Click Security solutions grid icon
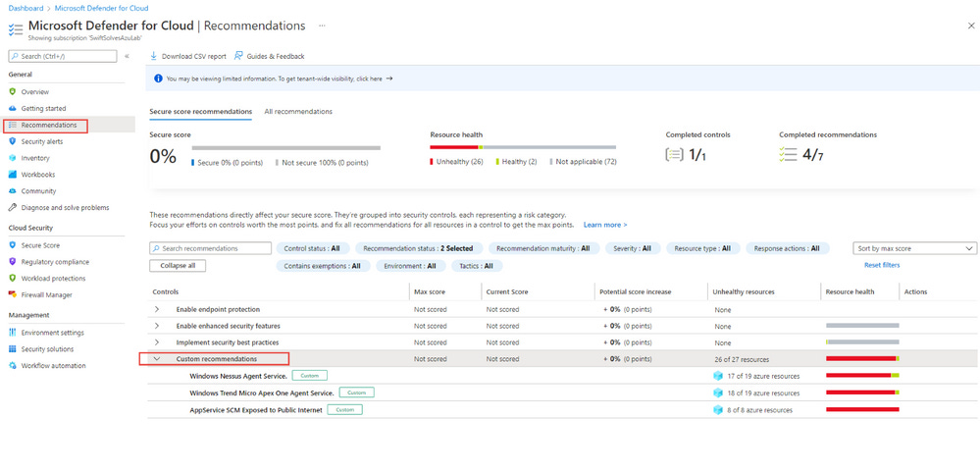The image size is (980, 471). tap(13, 349)
